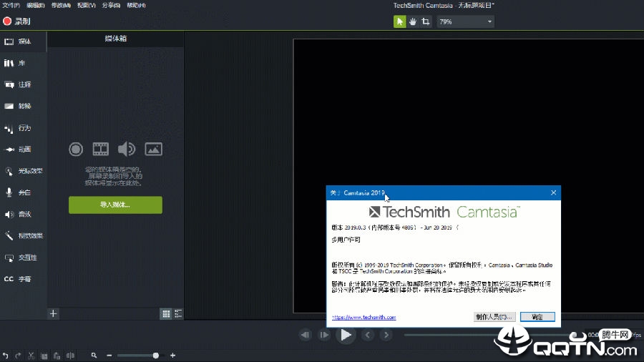The height and width of the screenshot is (362, 644).
Task: Open the File menu
Action: click(11, 5)
